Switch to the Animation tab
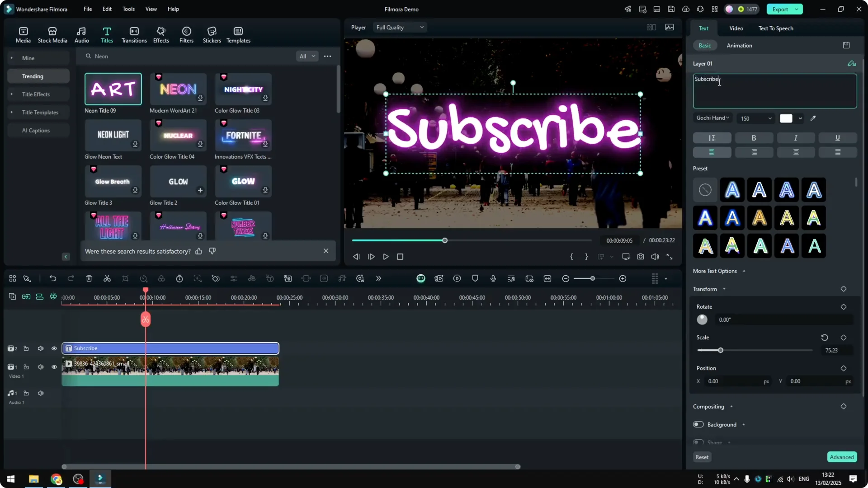868x488 pixels. (740, 45)
